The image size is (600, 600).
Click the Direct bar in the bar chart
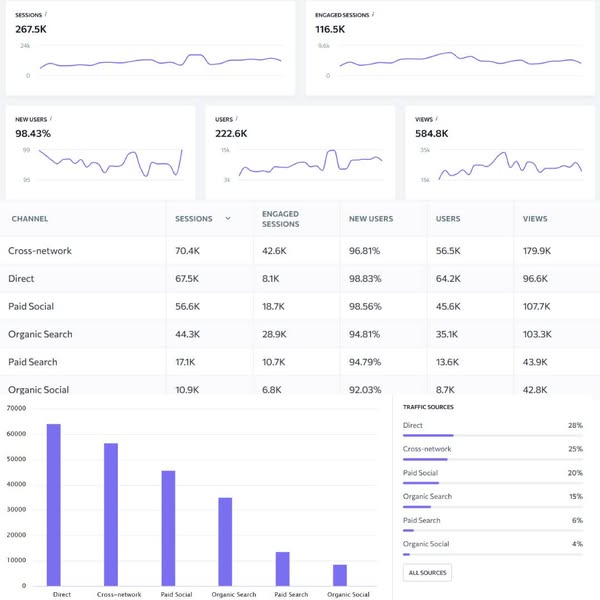(x=54, y=505)
